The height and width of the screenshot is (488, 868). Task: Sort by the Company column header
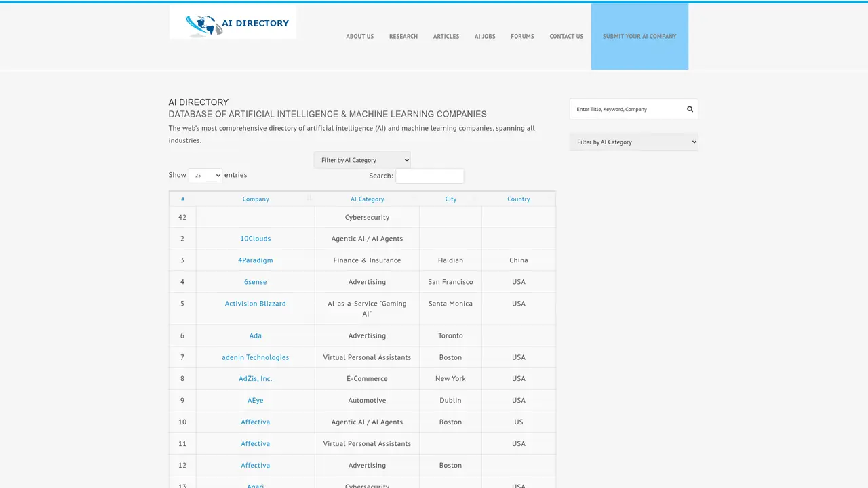tap(256, 199)
